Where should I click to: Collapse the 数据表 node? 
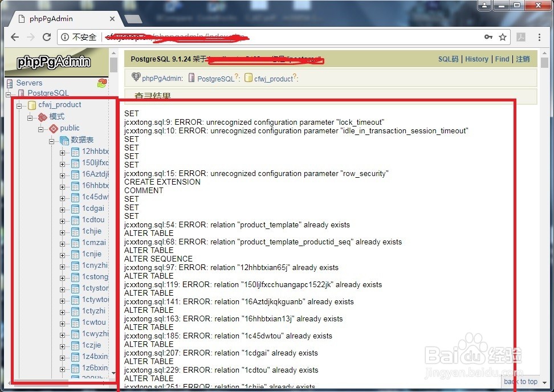52,141
